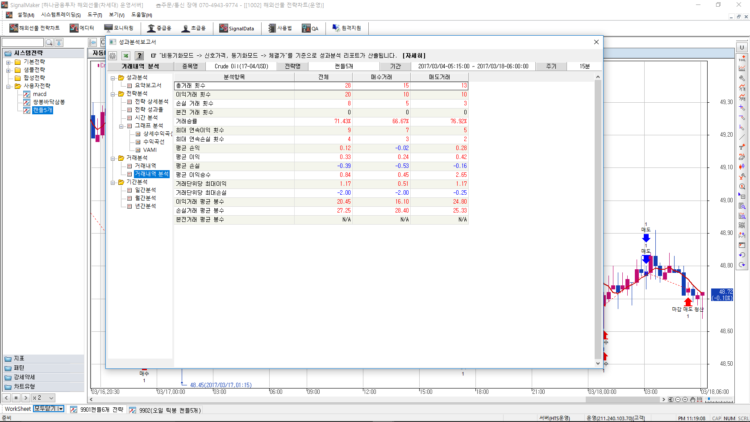This screenshot has width=750, height=422.
Task: Select 요약보고서 in the report tree
Action: 144,85
